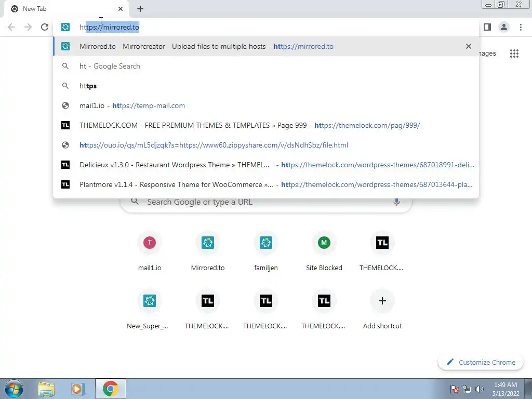Image resolution: width=532 pixels, height=399 pixels.
Task: Open the volume speaker tray icon
Action: pos(480,389)
